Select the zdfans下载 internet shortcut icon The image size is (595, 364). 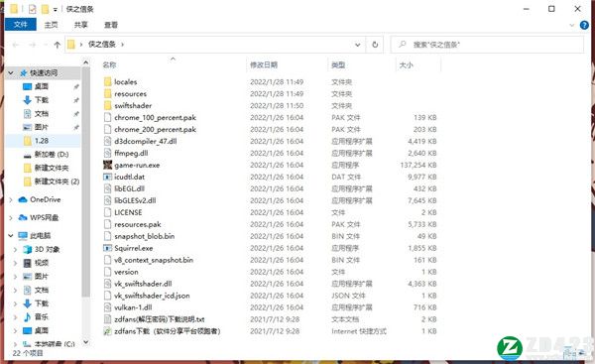tap(108, 331)
